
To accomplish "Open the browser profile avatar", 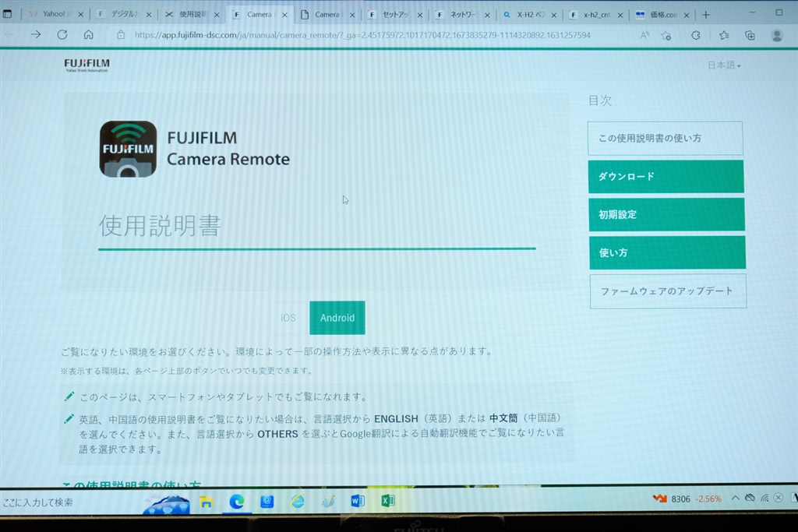I will [x=777, y=35].
